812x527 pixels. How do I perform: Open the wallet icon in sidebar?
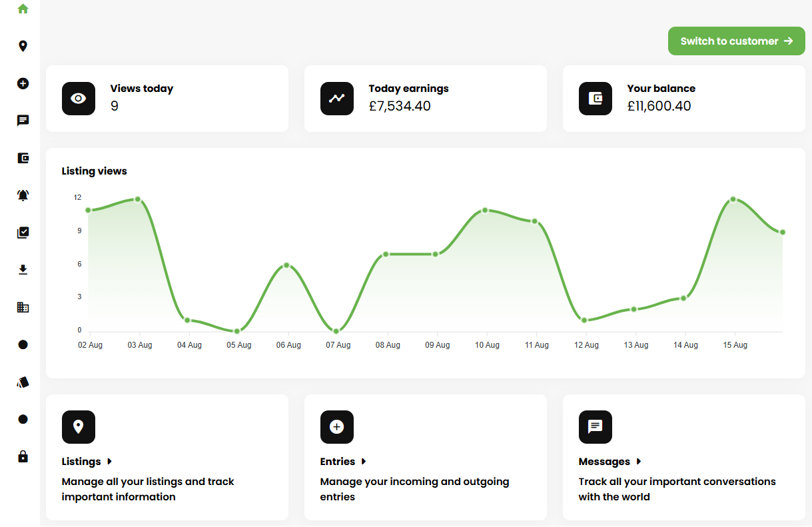23,158
